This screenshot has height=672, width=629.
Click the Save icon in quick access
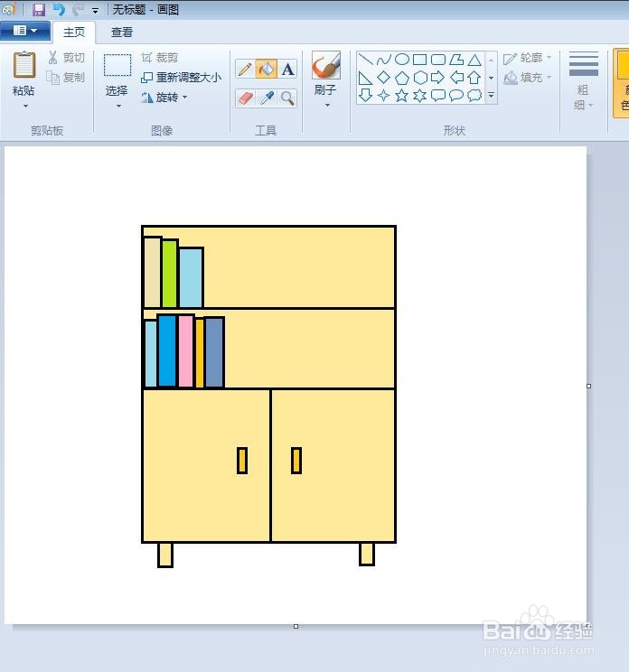[39, 9]
